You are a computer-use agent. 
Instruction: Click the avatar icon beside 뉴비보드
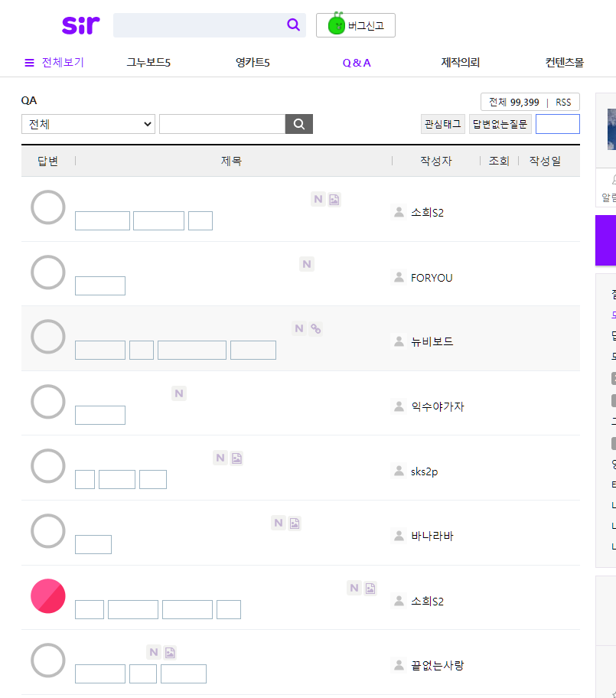399,341
